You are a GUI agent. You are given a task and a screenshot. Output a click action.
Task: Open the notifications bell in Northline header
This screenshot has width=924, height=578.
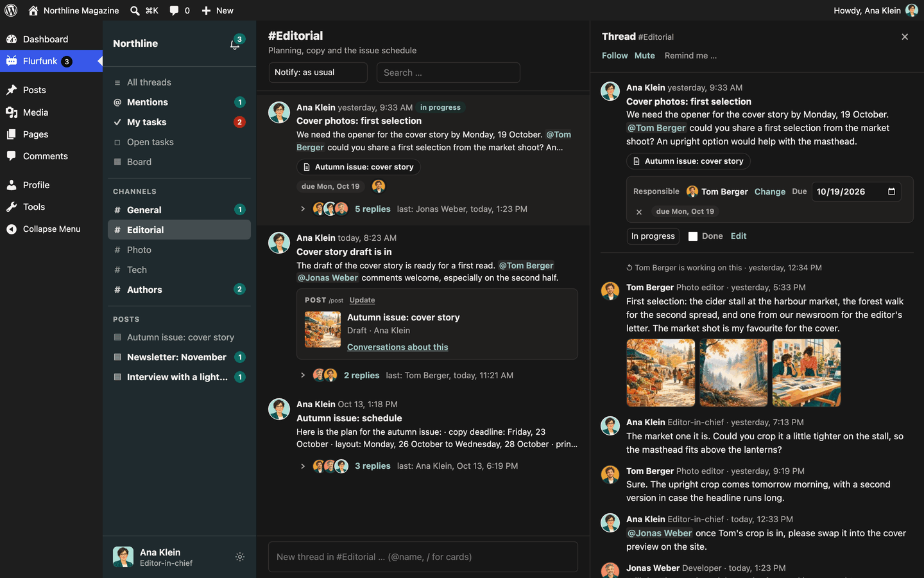(235, 44)
